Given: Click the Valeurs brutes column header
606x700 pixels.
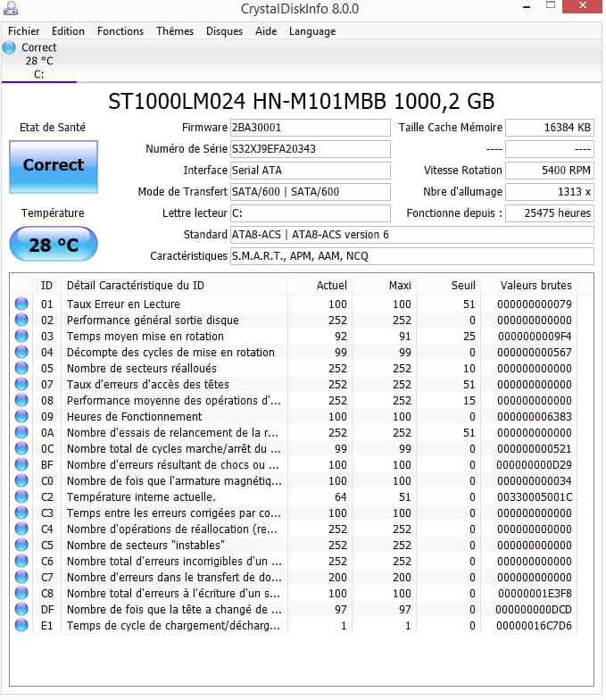Looking at the screenshot, I should [528, 286].
